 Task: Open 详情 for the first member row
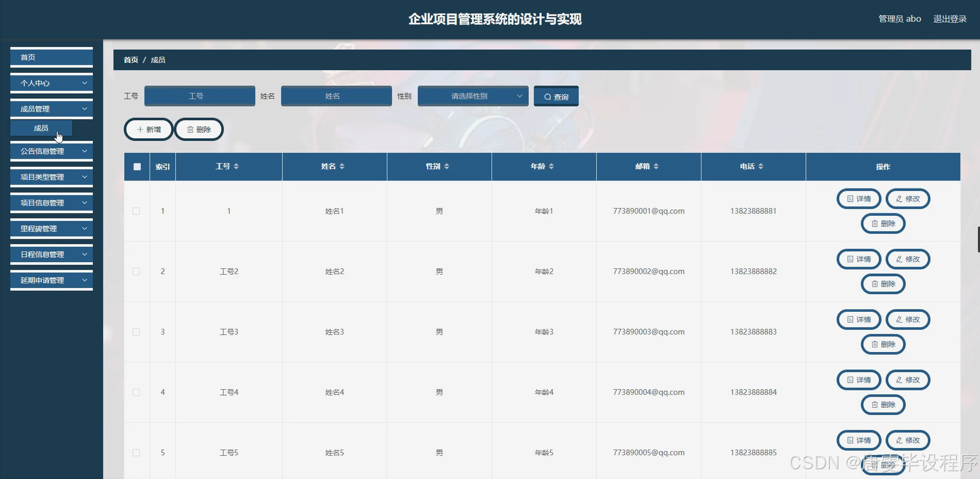(x=858, y=199)
